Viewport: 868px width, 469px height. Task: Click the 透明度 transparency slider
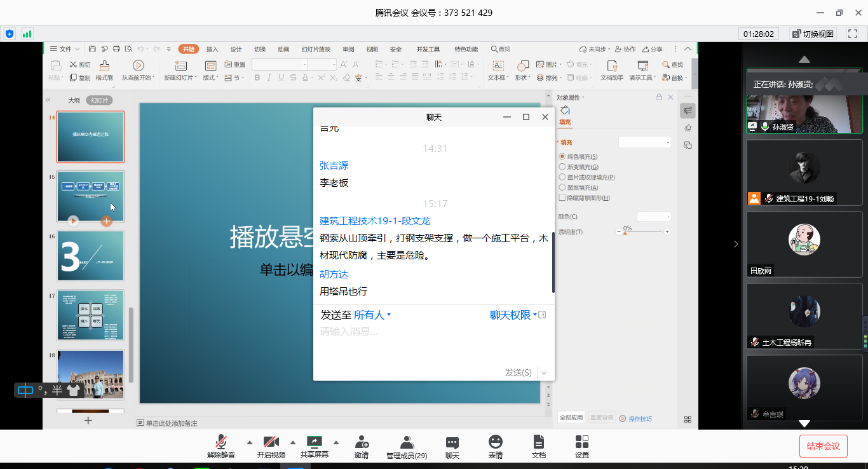pyautogui.click(x=642, y=232)
